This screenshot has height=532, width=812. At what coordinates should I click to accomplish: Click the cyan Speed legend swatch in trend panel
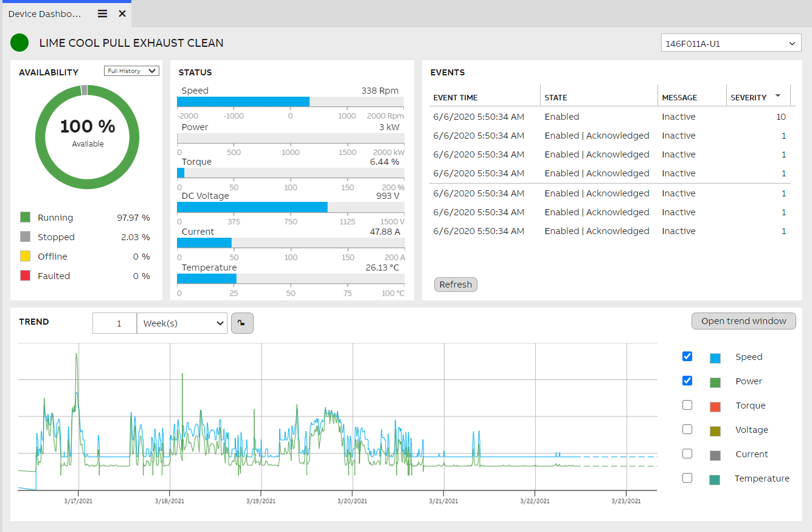[x=713, y=356]
